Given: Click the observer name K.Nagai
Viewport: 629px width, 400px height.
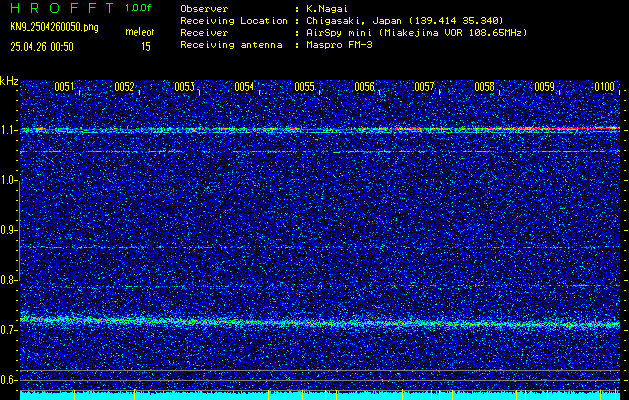Looking at the screenshot, I should 327,8.
